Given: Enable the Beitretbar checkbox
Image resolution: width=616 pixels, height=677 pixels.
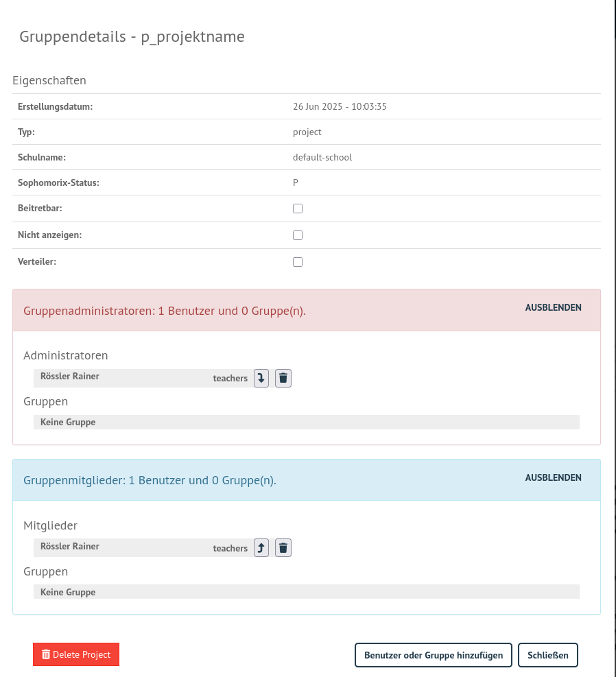Looking at the screenshot, I should click(x=298, y=209).
